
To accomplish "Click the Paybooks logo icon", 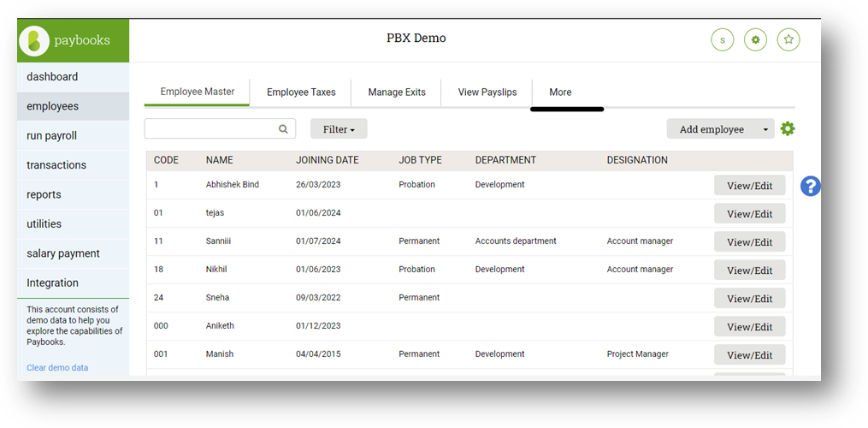I will point(34,40).
